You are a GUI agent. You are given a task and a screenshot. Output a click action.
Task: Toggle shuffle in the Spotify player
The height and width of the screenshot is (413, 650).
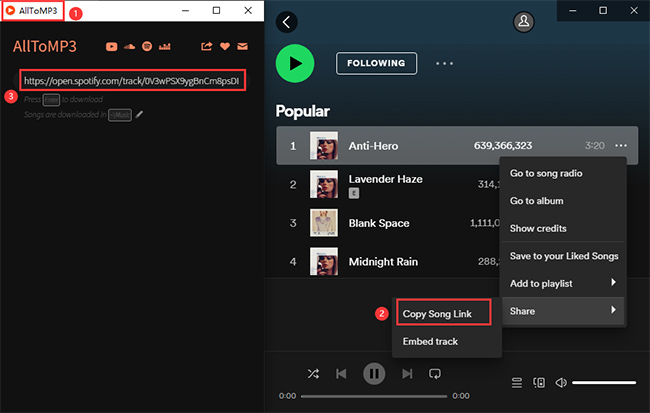pyautogui.click(x=313, y=374)
